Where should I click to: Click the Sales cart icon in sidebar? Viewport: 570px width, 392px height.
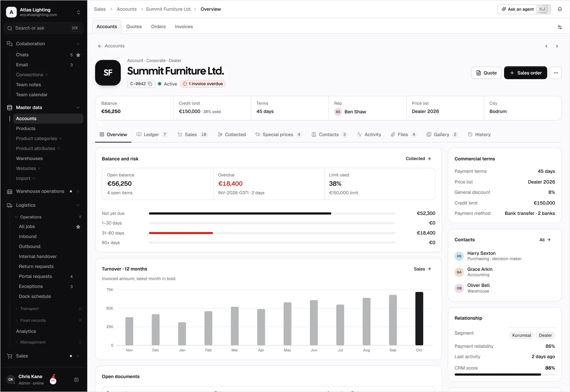10,356
